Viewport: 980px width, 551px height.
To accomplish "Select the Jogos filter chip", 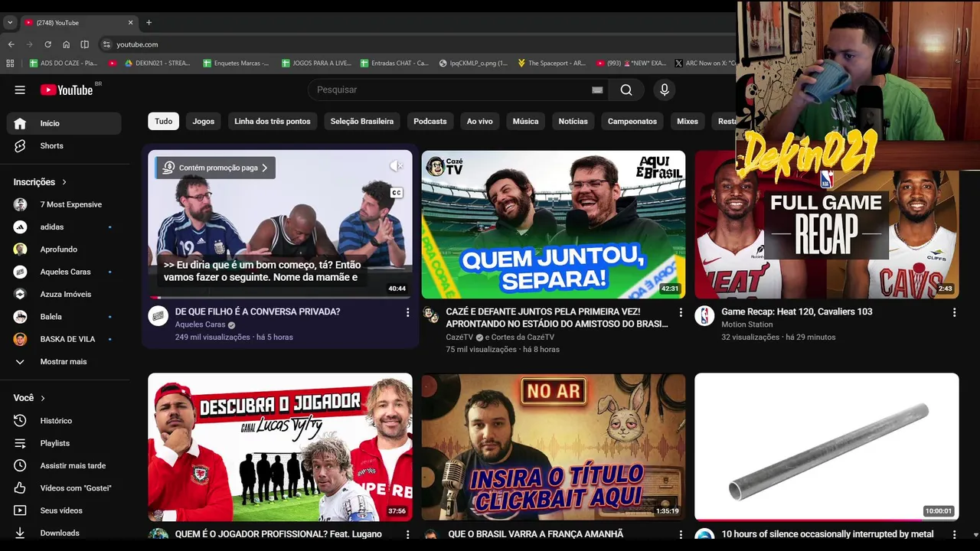I will click(x=204, y=121).
